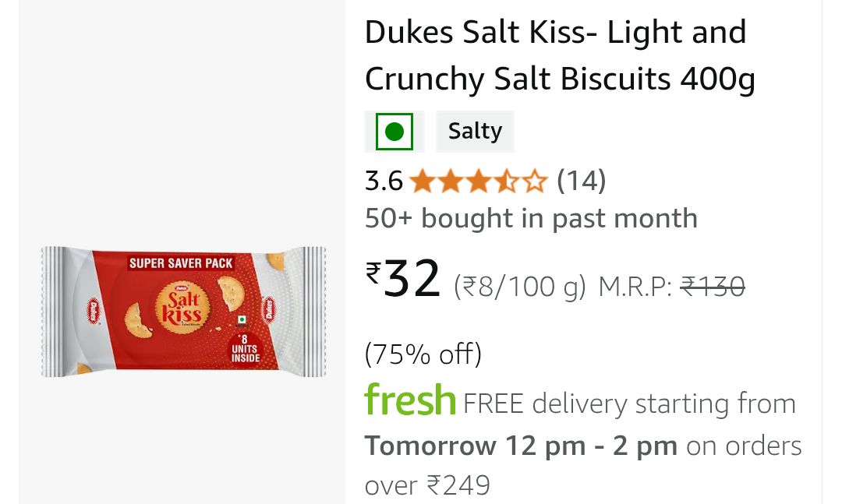Click the ₹32 price

click(403, 280)
